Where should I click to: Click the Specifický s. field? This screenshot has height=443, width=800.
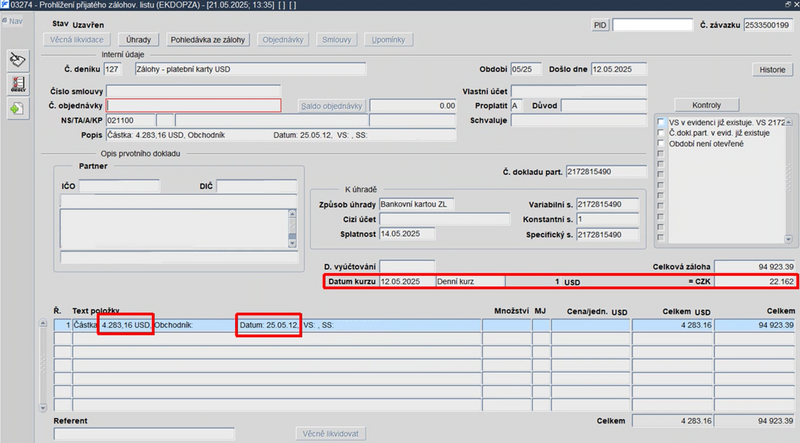(607, 235)
